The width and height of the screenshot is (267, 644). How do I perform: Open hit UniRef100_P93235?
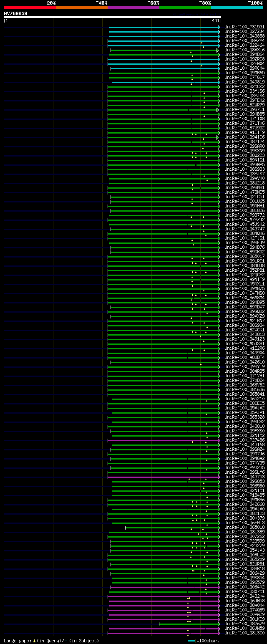[x=244, y=467]
